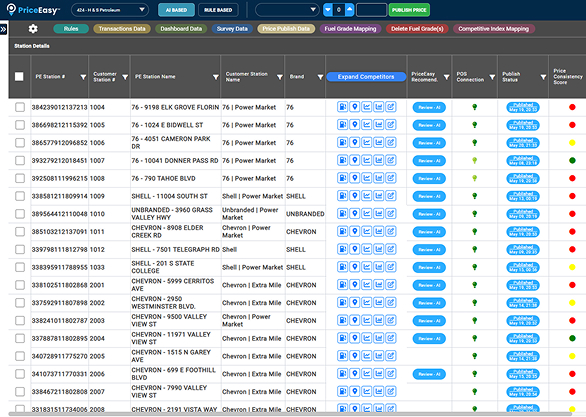Image resolution: width=586 pixels, height=417 pixels.
Task: Select checkbox for 76 - 4051 Cameron Park
Action: 20,143
